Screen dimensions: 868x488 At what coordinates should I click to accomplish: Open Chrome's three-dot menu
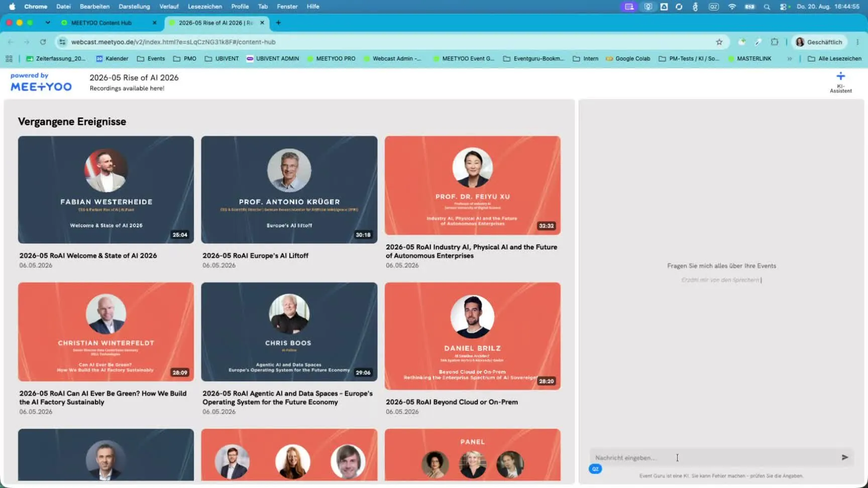pyautogui.click(x=857, y=42)
